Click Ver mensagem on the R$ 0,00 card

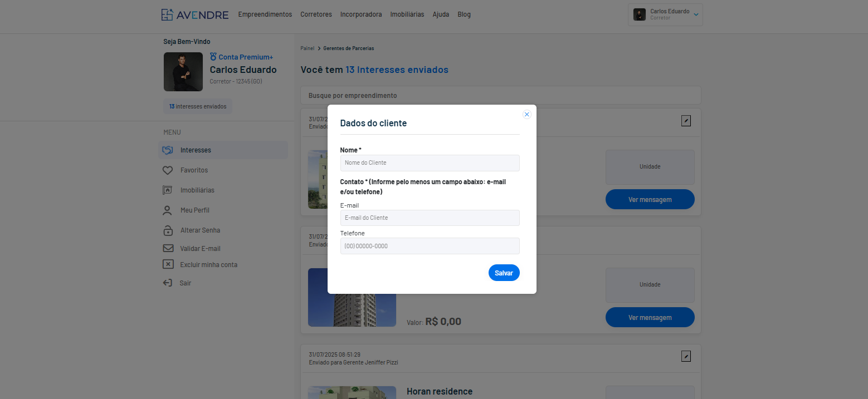[x=650, y=317]
